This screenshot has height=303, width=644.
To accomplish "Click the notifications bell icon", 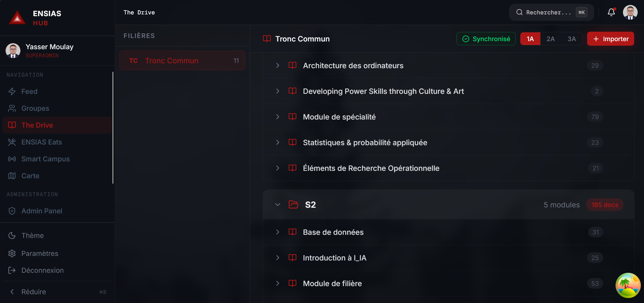I will pos(611,12).
